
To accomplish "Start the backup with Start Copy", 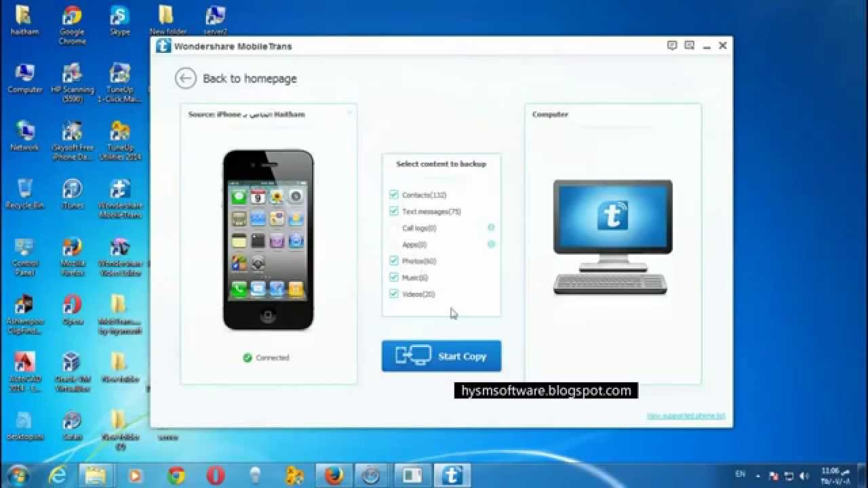I will coord(441,356).
